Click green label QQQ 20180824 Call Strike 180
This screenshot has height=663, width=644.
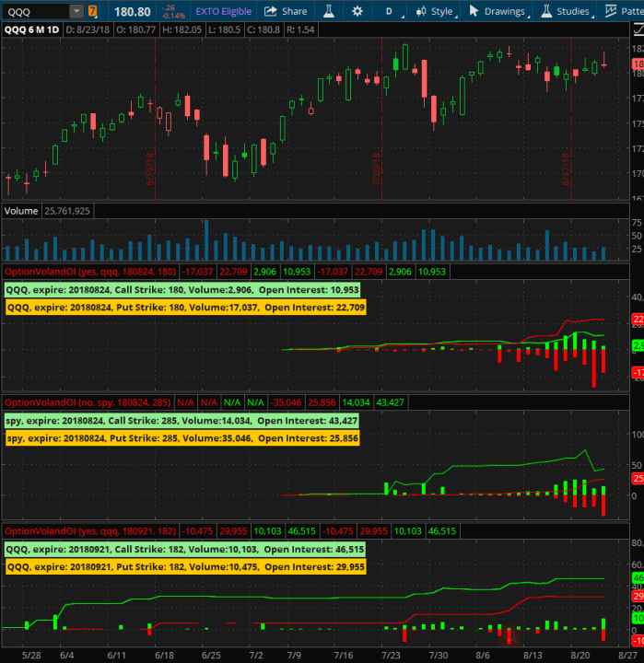click(182, 290)
